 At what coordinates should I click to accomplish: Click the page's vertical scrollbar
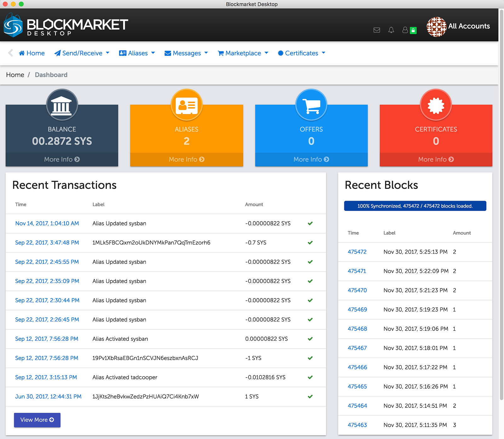501,205
